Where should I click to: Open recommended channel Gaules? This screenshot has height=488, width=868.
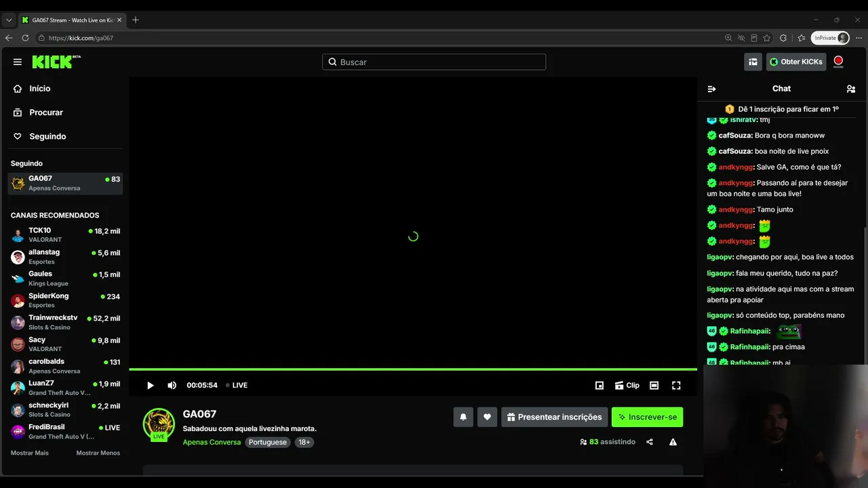65,279
